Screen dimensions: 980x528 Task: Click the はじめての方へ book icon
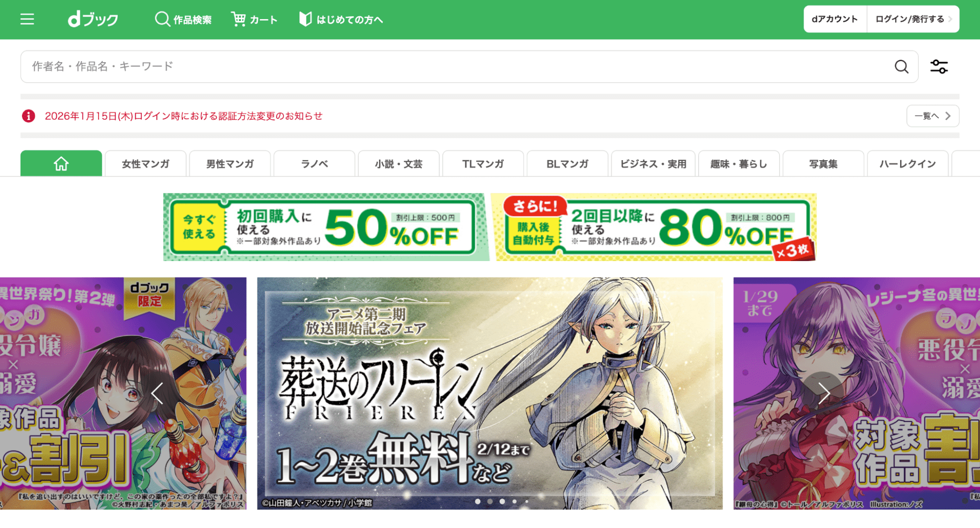(x=305, y=19)
